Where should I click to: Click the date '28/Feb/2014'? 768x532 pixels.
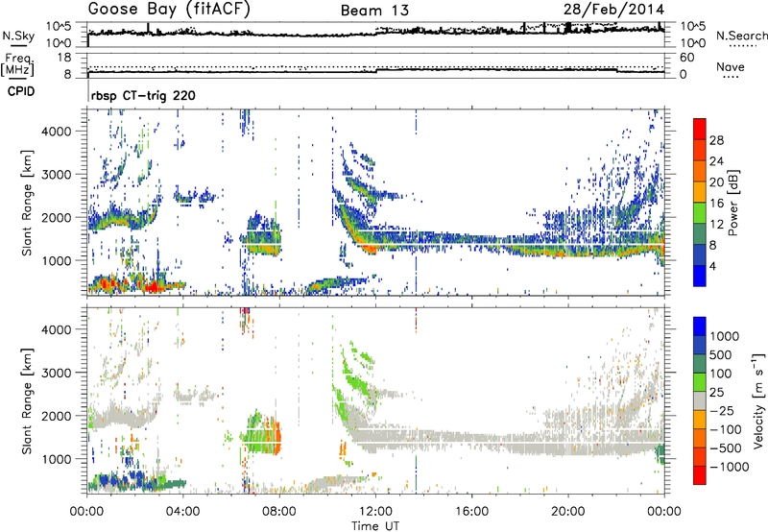[x=613, y=10]
